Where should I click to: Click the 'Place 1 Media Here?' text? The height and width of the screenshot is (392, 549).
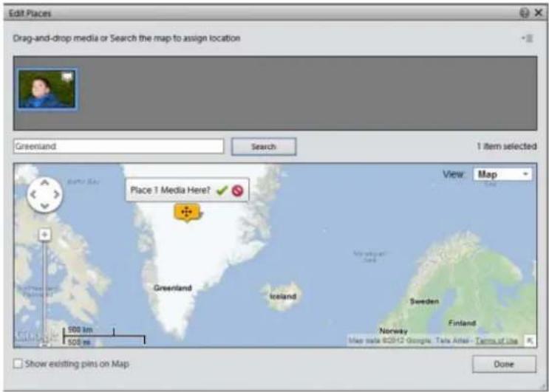point(170,190)
